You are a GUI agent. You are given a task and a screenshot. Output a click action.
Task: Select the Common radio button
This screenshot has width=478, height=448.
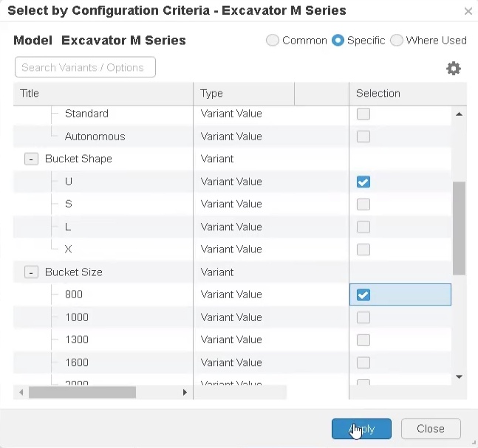[273, 41]
